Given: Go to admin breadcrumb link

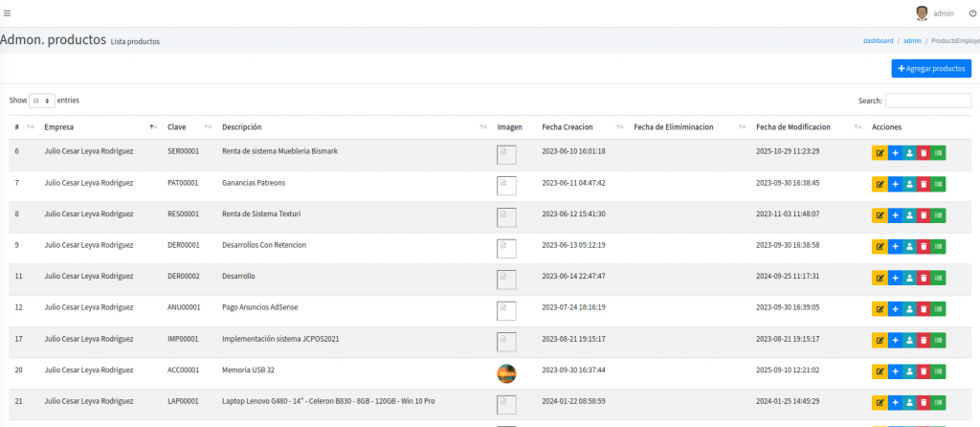Looking at the screenshot, I should pos(912,41).
